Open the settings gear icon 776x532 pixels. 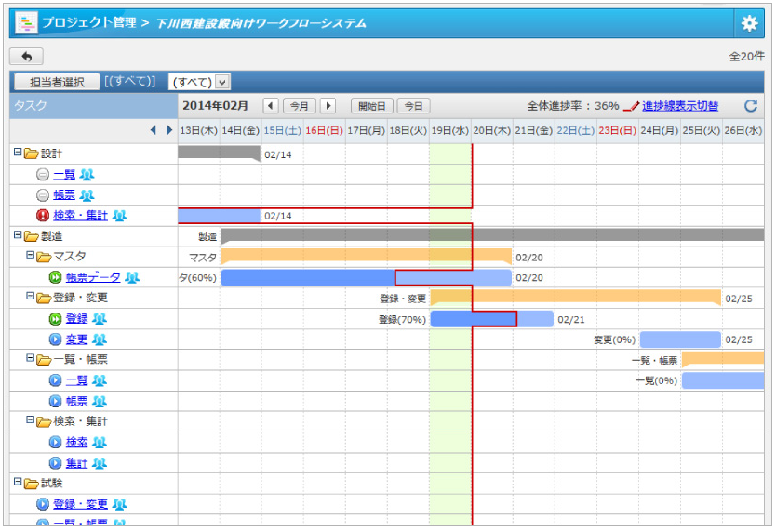749,23
